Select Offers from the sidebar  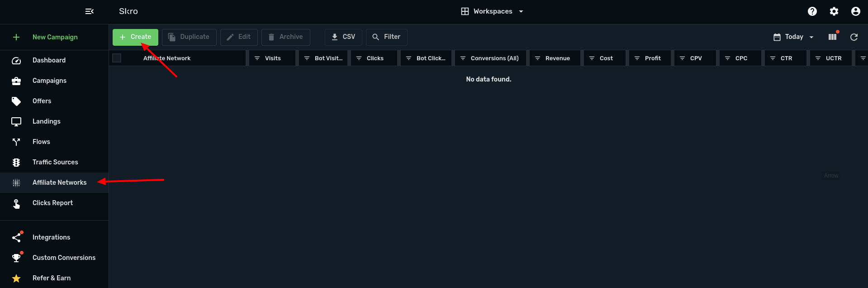point(42,101)
